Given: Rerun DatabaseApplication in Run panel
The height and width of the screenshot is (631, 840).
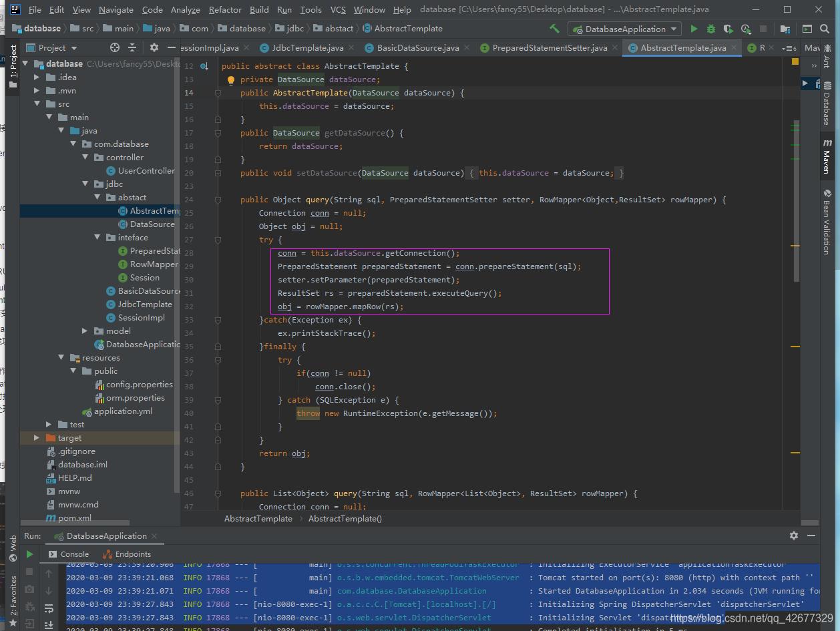Looking at the screenshot, I should click(29, 554).
